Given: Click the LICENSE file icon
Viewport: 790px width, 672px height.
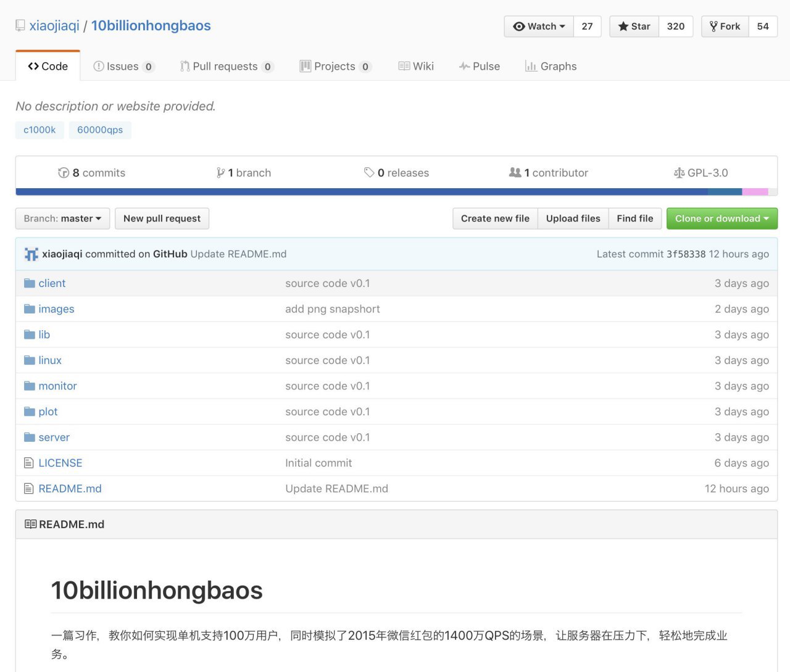Looking at the screenshot, I should (x=28, y=463).
